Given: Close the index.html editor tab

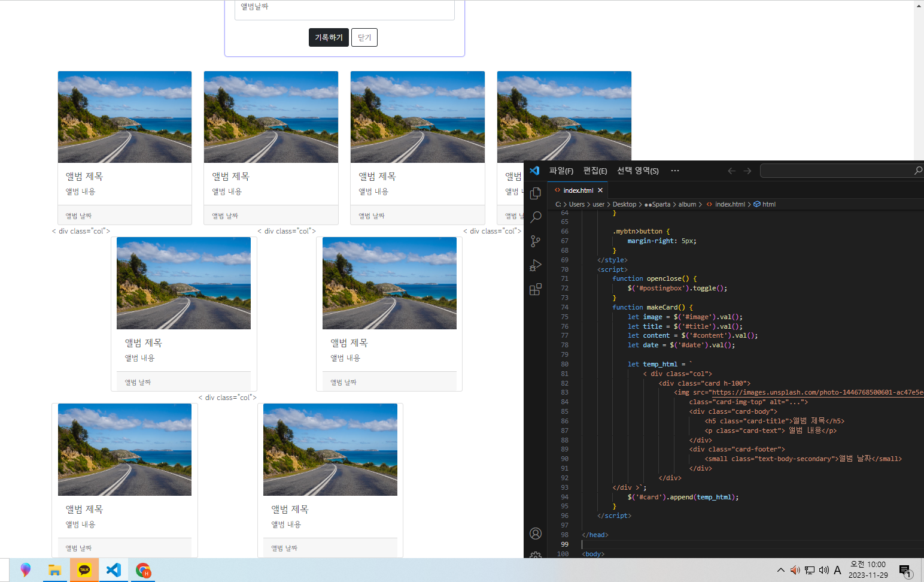Looking at the screenshot, I should tap(600, 190).
